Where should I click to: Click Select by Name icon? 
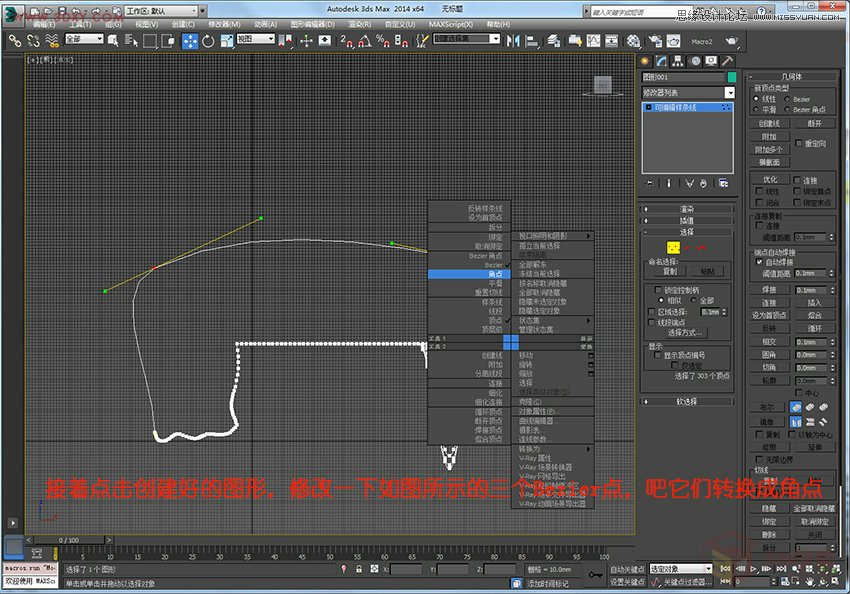pyautogui.click(x=132, y=41)
